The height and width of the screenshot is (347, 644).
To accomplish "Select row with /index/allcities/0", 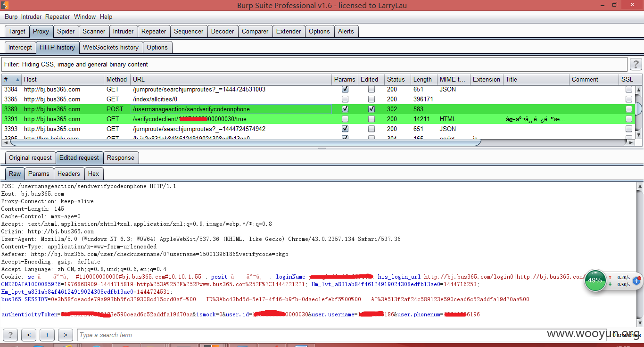I will [x=318, y=99].
